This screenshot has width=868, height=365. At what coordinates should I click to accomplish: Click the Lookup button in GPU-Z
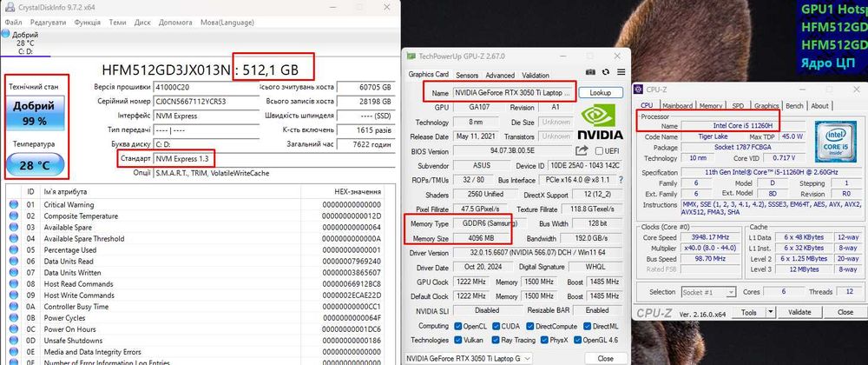(600, 92)
